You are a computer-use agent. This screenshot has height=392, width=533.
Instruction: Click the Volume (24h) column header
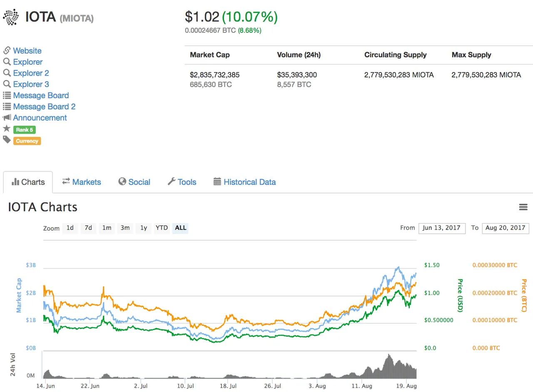[299, 55]
